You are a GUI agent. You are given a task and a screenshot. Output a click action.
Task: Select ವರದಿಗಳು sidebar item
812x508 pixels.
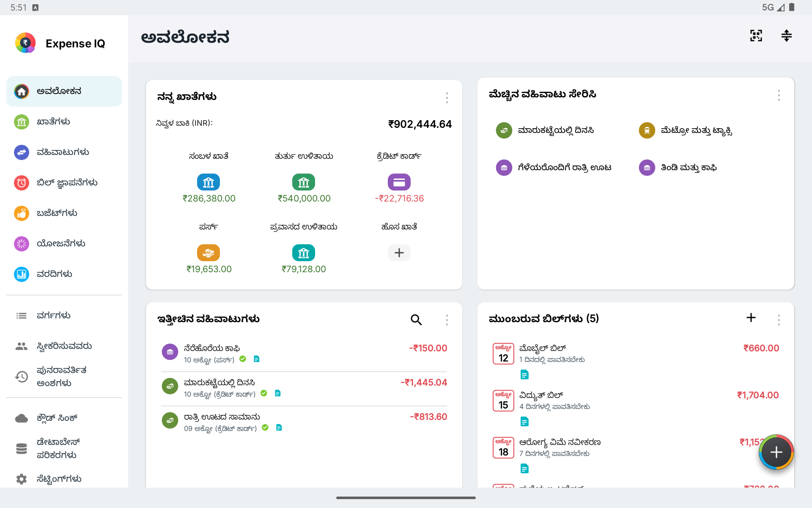(64, 274)
